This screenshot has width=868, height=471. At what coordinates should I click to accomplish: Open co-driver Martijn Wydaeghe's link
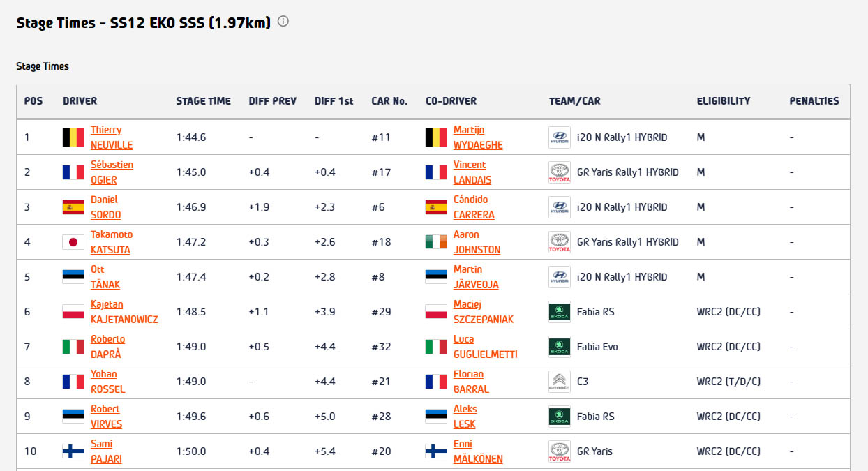pos(477,137)
